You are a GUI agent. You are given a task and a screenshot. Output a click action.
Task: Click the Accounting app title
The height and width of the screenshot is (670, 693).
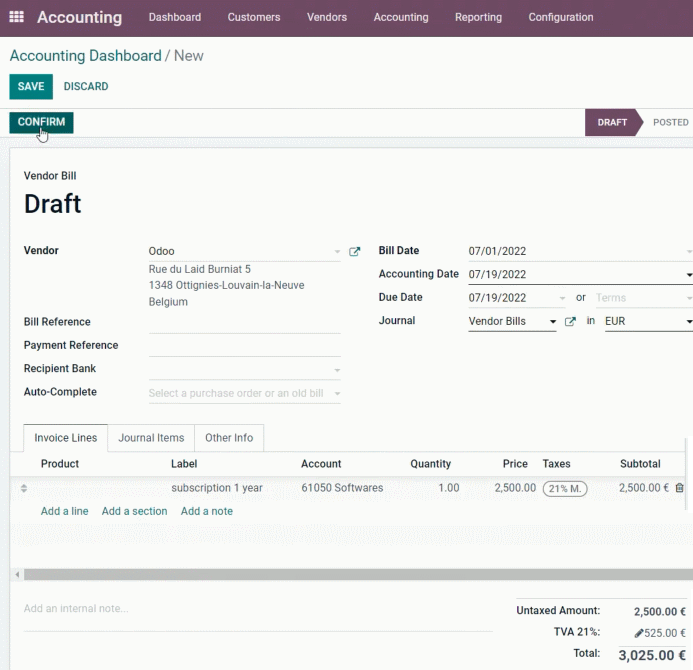[x=80, y=17]
